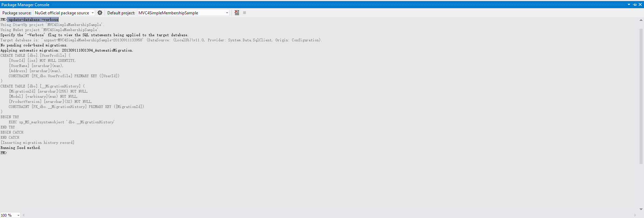The height and width of the screenshot is (218, 644).
Task: Click the vertical scrollbar thumb
Action: click(641, 96)
